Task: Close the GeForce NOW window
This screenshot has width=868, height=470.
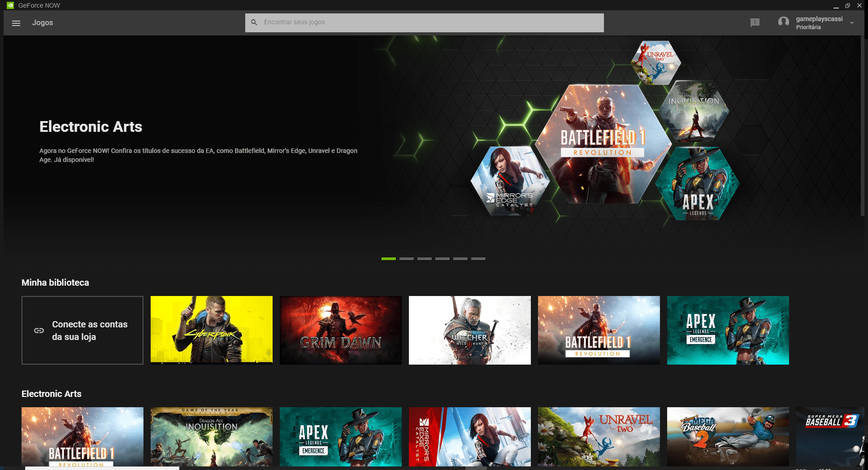Action: pyautogui.click(x=859, y=5)
